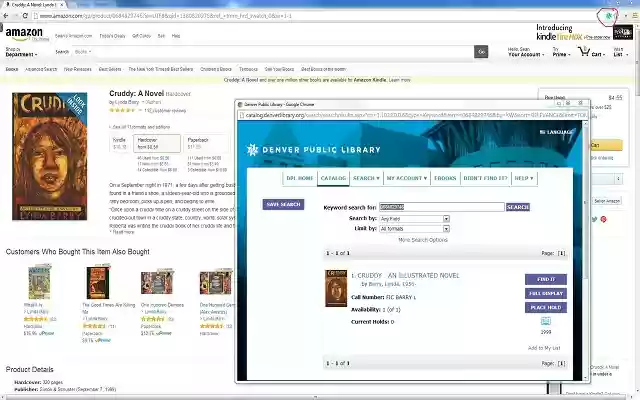Open More Search Options link
This screenshot has width=640, height=400.
coord(423,240)
